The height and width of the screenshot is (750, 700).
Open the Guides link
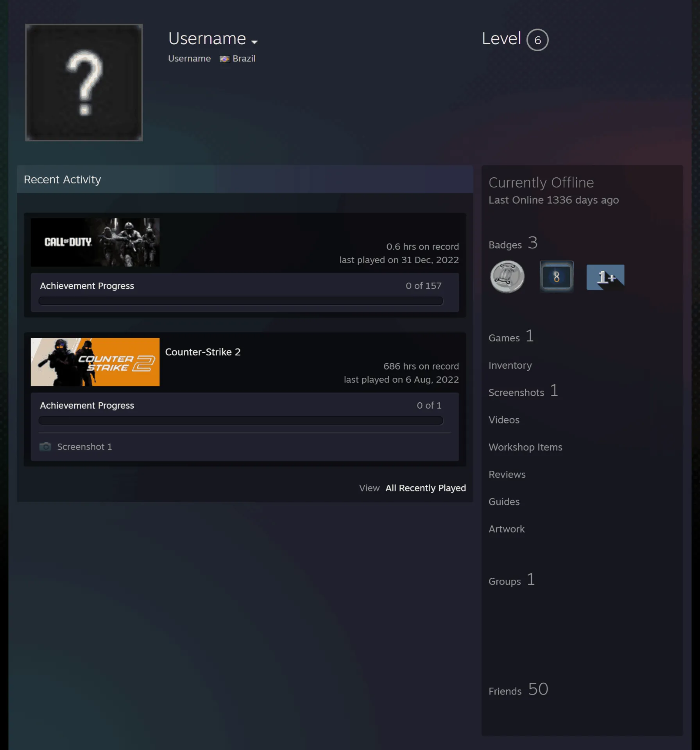[x=504, y=502]
